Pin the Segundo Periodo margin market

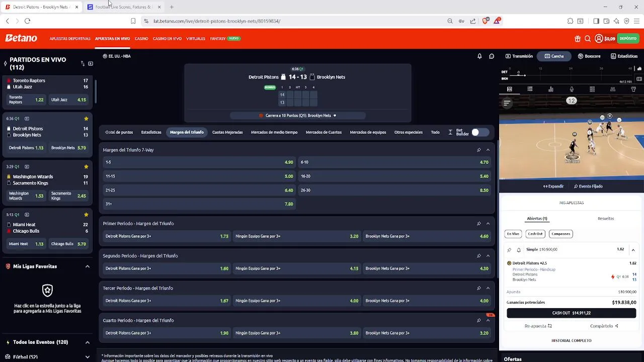pyautogui.click(x=479, y=256)
